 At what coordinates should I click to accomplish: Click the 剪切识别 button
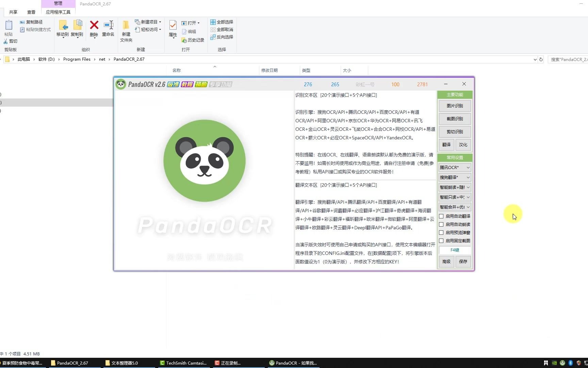(455, 132)
